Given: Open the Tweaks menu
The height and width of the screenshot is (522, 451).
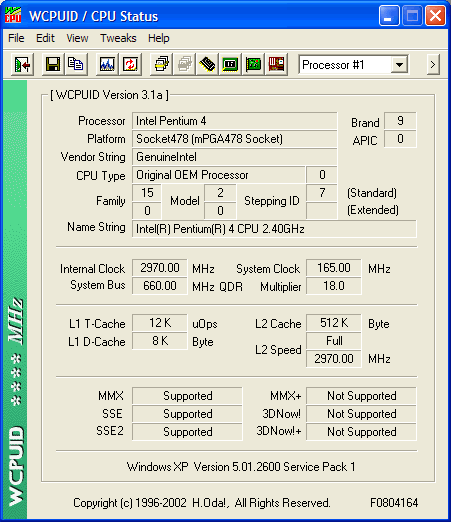Looking at the screenshot, I should (118, 38).
